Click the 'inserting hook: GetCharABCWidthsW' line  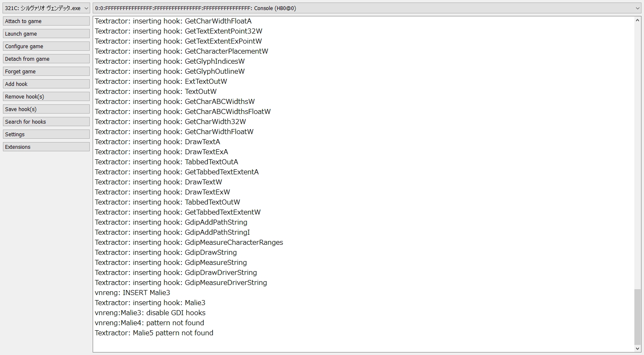pos(175,101)
